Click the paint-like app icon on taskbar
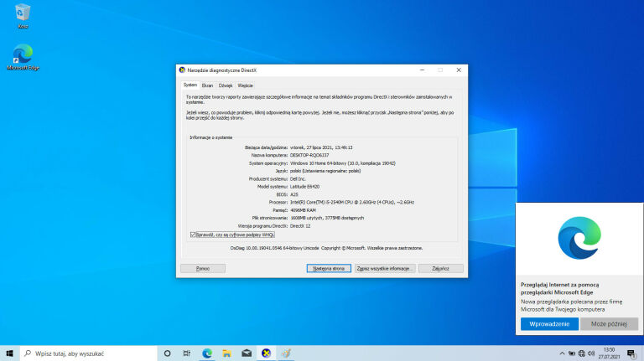This screenshot has width=644, height=361. click(286, 353)
